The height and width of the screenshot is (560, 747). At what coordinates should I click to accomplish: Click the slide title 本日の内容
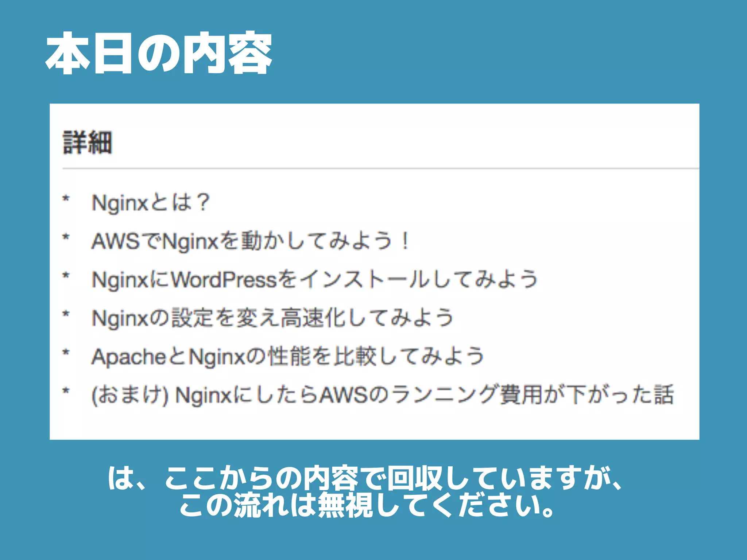(159, 53)
